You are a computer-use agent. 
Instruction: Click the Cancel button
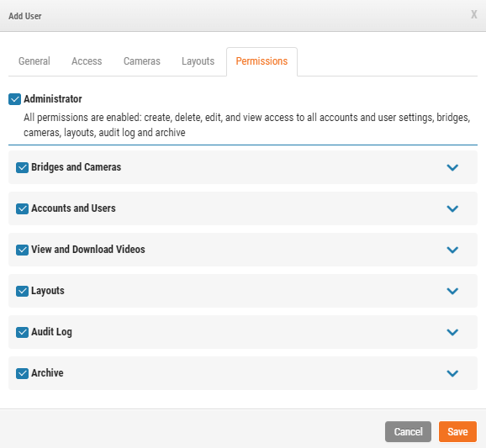408,431
